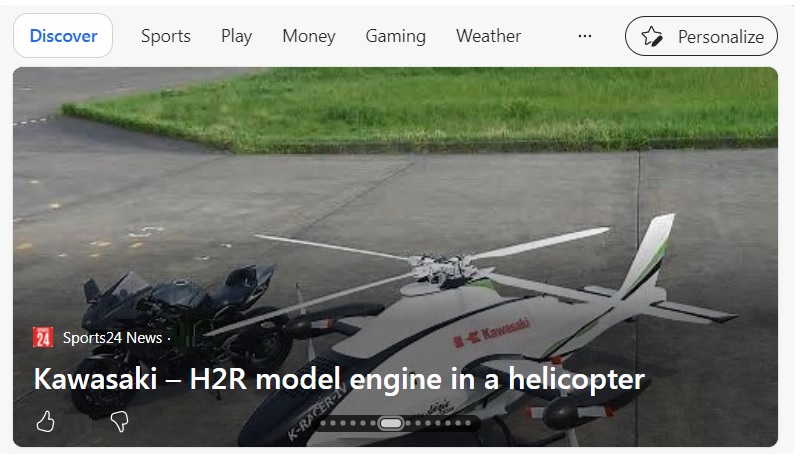Click the Sports24 News red logo
This screenshot has height=464, width=804.
[43, 337]
